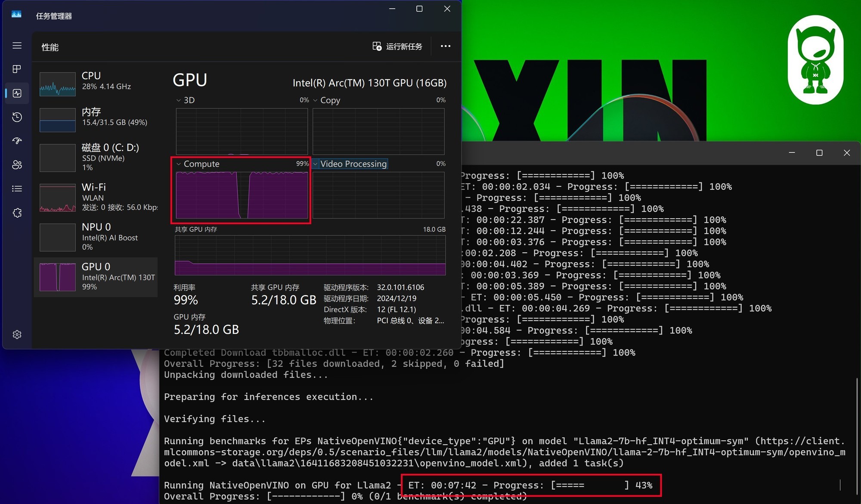Image resolution: width=861 pixels, height=504 pixels.
Task: Select CPU in the performance list
Action: click(x=96, y=83)
